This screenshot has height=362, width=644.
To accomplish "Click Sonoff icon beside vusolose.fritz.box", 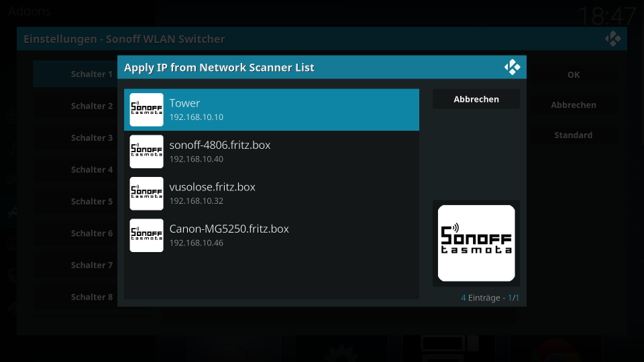I will (x=147, y=193).
